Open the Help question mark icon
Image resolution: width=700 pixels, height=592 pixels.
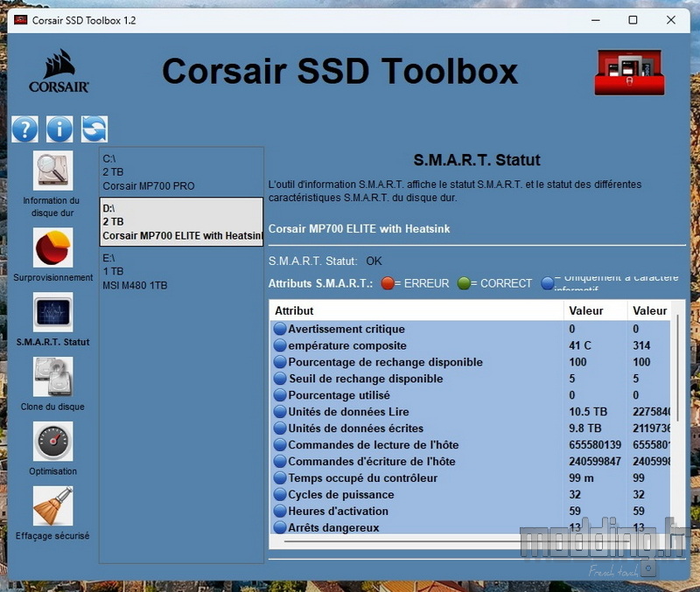pos(25,129)
